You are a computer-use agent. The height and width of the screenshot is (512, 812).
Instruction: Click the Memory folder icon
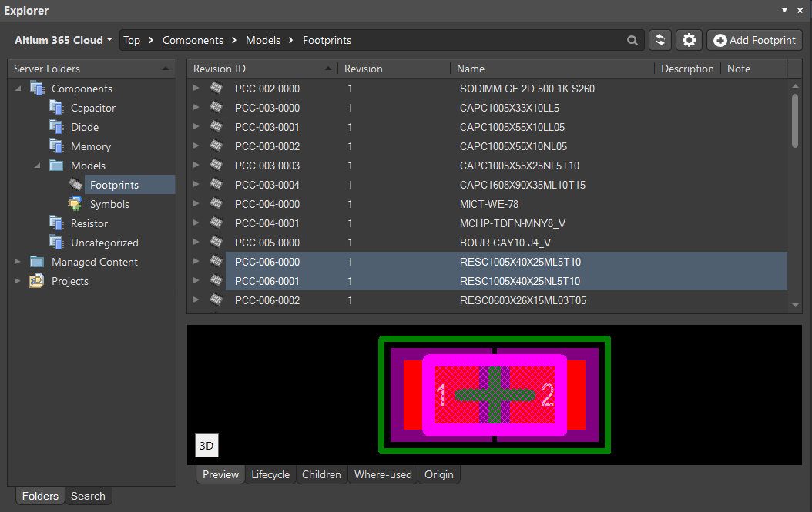[x=56, y=146]
